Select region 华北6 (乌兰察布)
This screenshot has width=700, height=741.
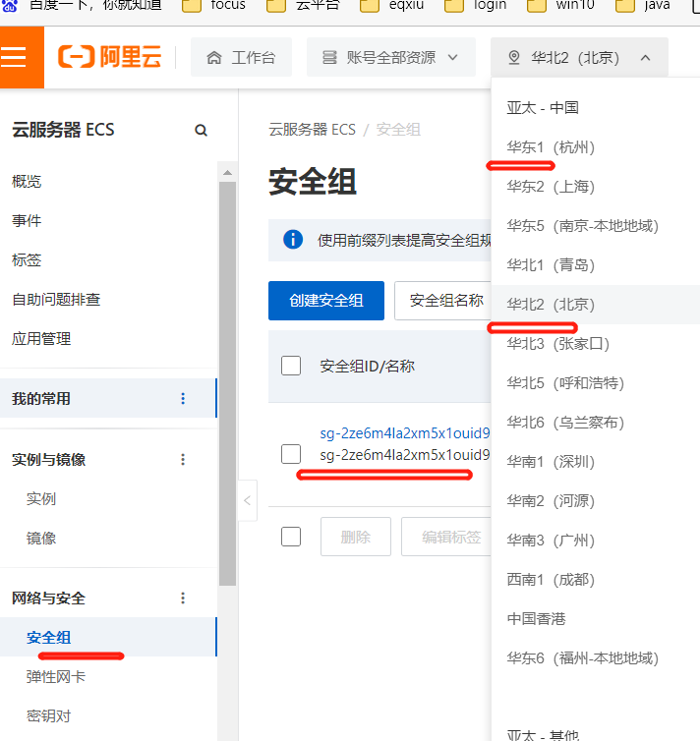click(565, 423)
